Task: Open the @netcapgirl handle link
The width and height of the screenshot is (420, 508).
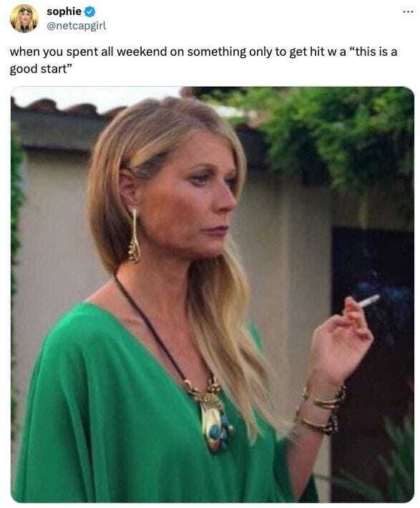Action: [76, 26]
